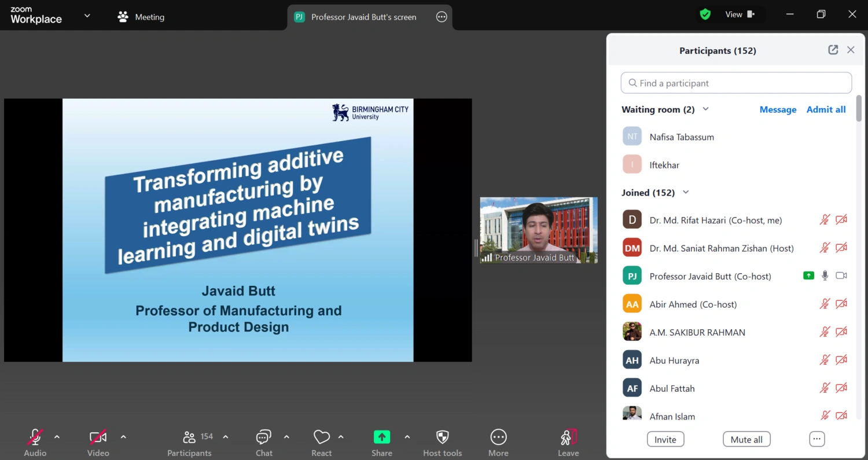Collapse the Waiting room section
This screenshot has height=460, width=868.
pyautogui.click(x=705, y=109)
